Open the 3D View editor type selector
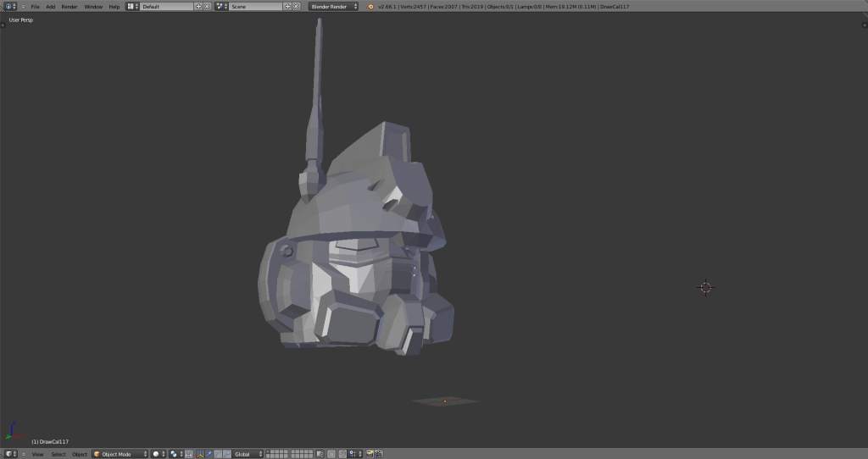This screenshot has height=459, width=868. [10, 454]
